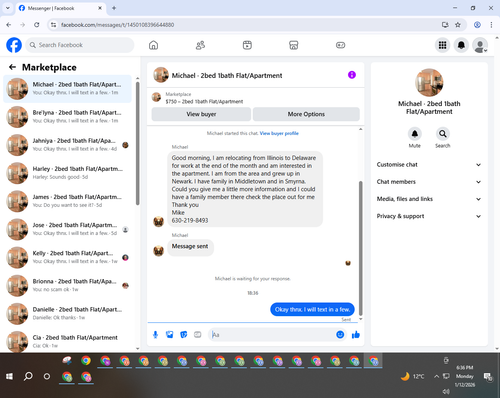The height and width of the screenshot is (398, 500).
Task: Open the Gaming icon in top navigation
Action: [340, 45]
